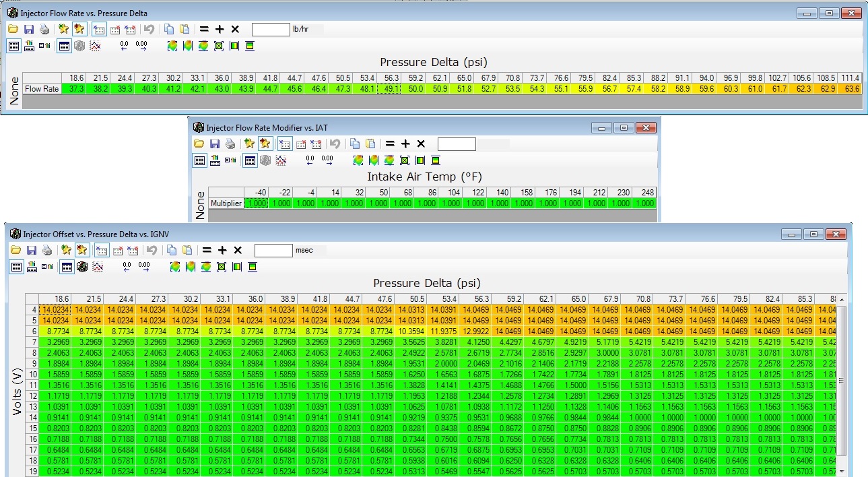Undo arrow in Injector Offset window toolbar

(x=152, y=250)
